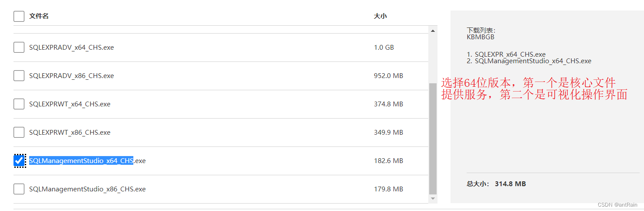
Task: Click the highlighted SQLManagementStudio_x64_CHS file name
Action: (x=81, y=160)
